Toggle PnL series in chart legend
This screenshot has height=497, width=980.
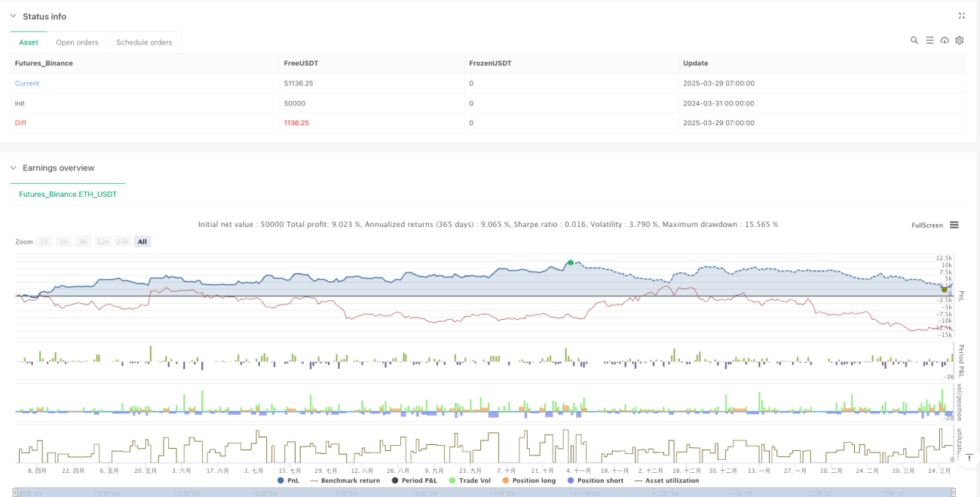(x=290, y=480)
